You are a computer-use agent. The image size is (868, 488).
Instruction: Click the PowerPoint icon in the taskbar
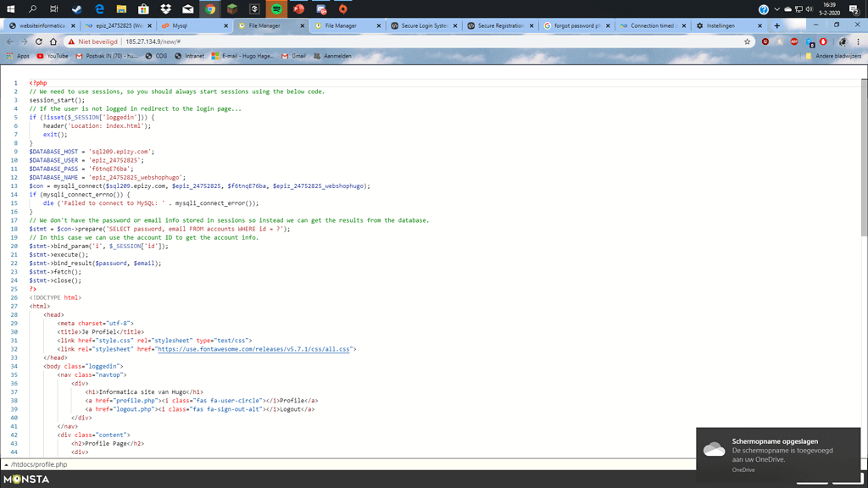(298, 9)
